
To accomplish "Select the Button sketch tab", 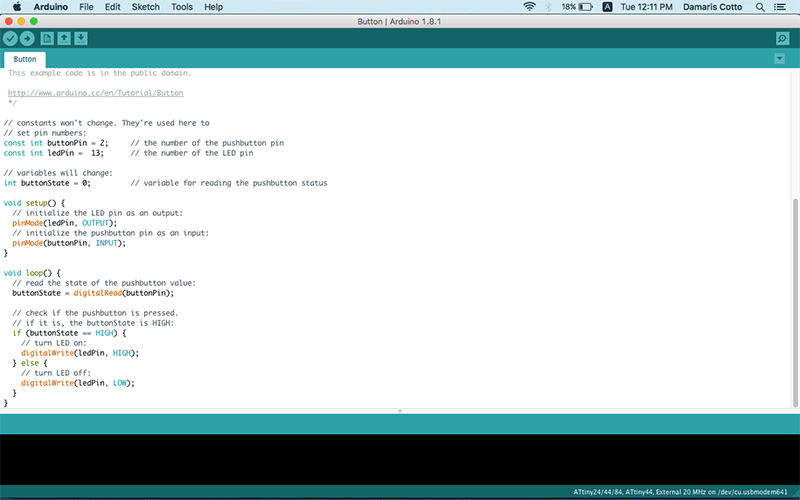I will pos(24,59).
